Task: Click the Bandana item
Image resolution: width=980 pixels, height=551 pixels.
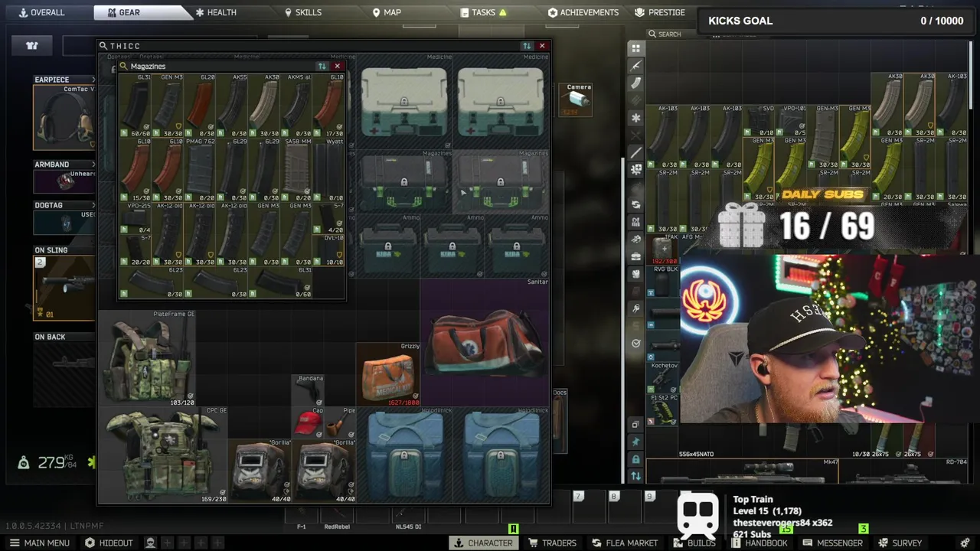Action: pyautogui.click(x=308, y=390)
